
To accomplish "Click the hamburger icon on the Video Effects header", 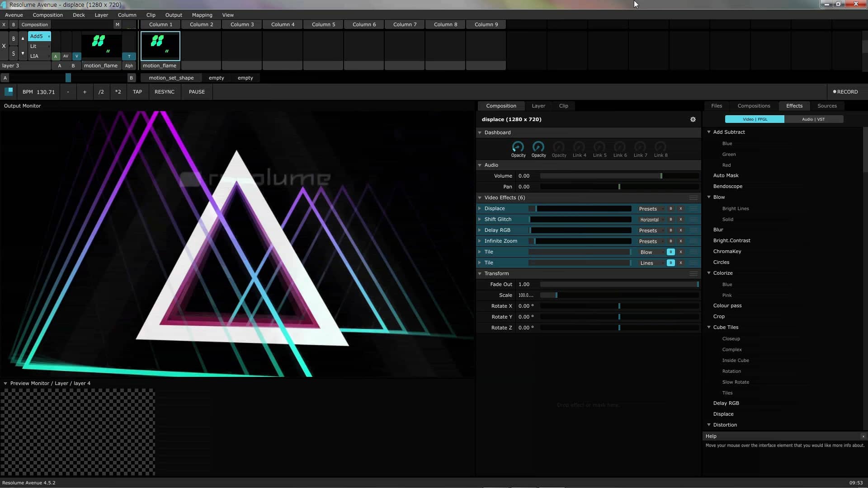I will click(x=693, y=197).
